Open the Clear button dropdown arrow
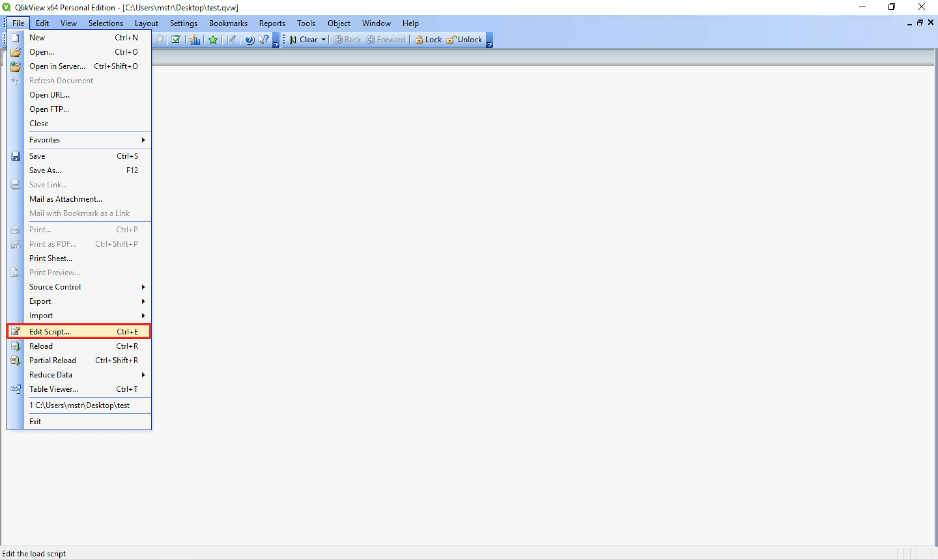The width and height of the screenshot is (938, 560). (324, 40)
